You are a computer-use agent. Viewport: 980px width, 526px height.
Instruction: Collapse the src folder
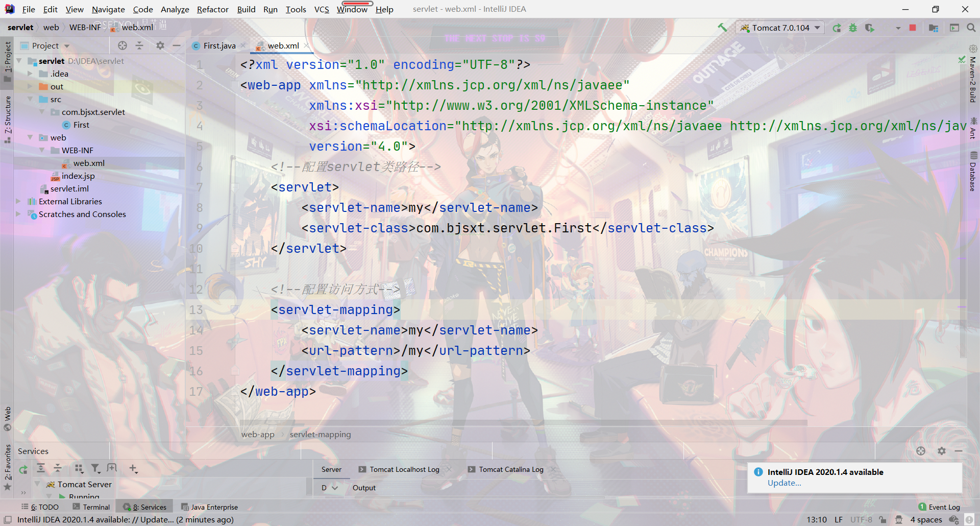pos(31,100)
